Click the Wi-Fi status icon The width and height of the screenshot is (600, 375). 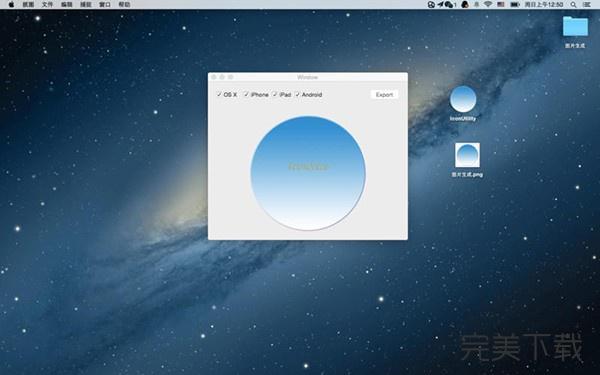click(488, 5)
